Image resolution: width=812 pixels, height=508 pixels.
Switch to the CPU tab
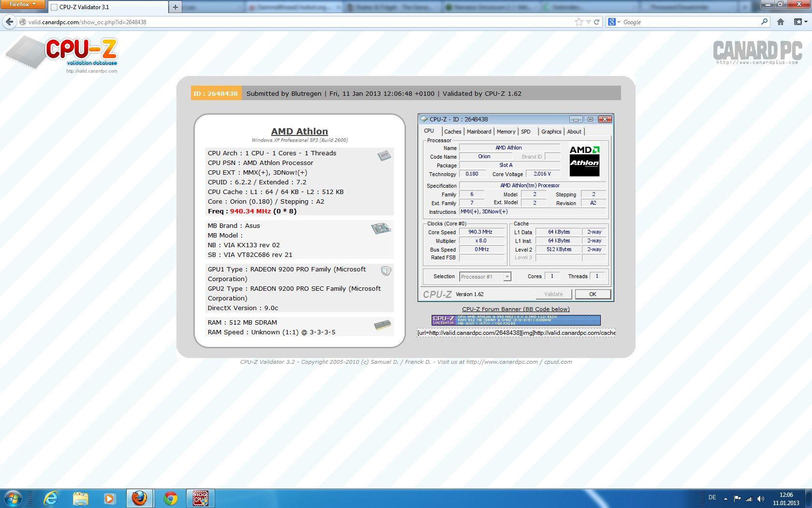[429, 131]
